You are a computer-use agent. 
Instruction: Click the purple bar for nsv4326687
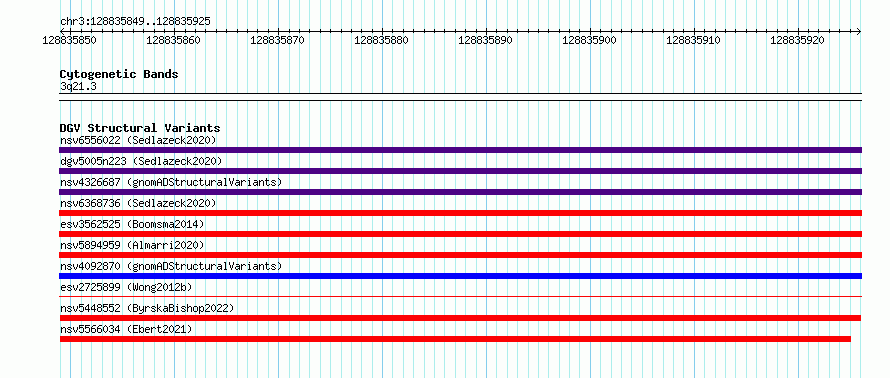pos(460,192)
